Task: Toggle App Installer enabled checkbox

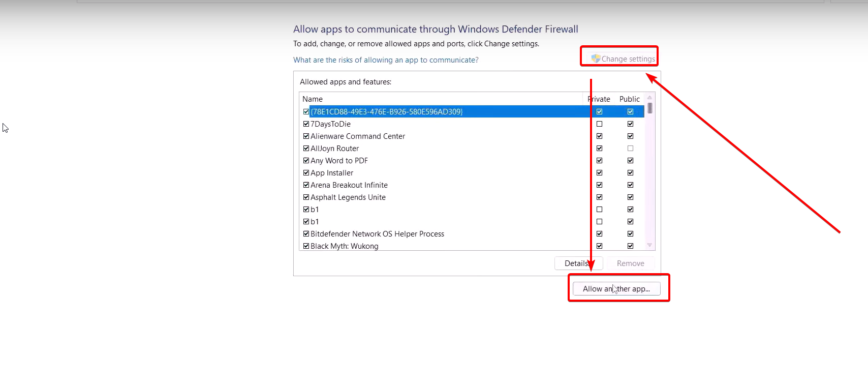Action: click(306, 173)
